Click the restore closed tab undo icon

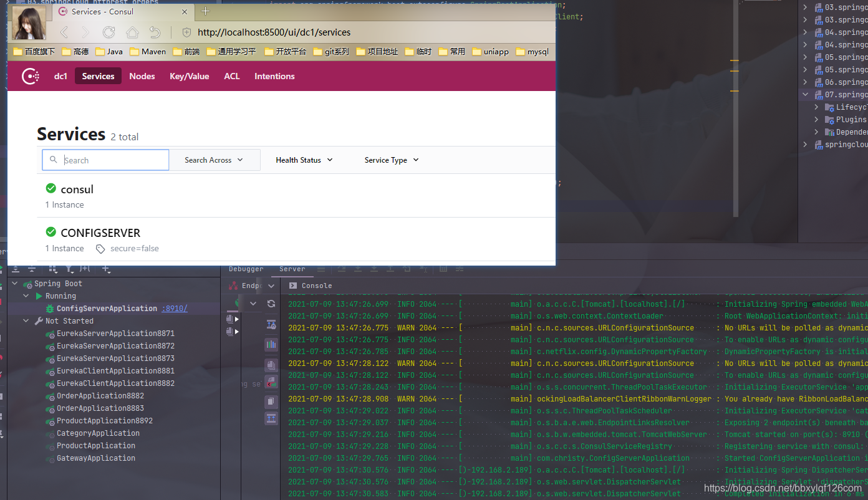(155, 32)
